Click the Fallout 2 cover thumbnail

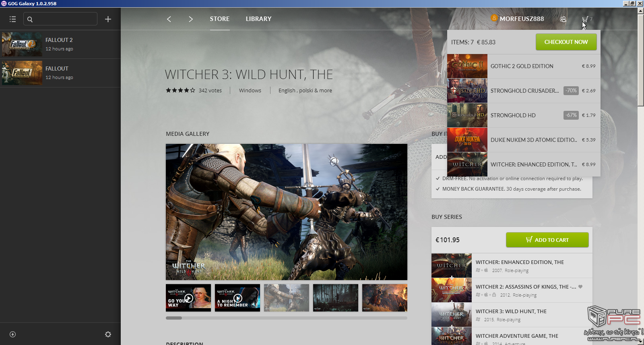pyautogui.click(x=22, y=44)
